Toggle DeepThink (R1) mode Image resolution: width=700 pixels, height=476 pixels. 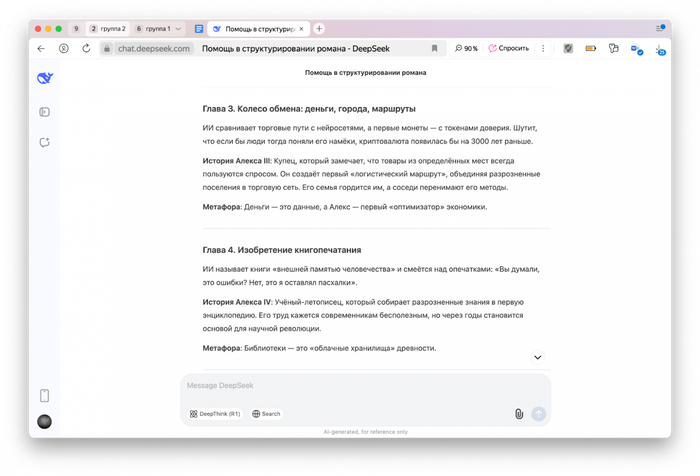[215, 414]
